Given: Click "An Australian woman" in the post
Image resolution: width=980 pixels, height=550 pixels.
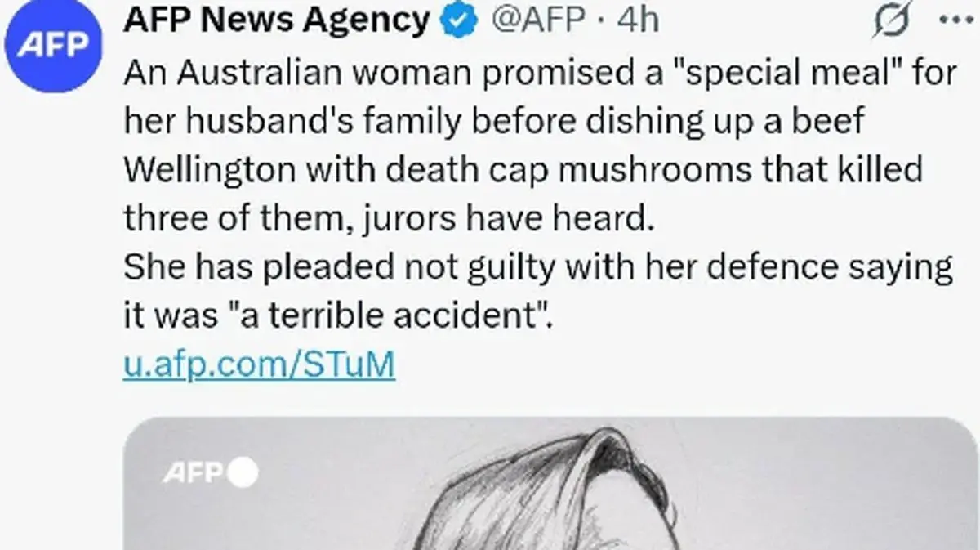Looking at the screenshot, I should click(x=283, y=74).
